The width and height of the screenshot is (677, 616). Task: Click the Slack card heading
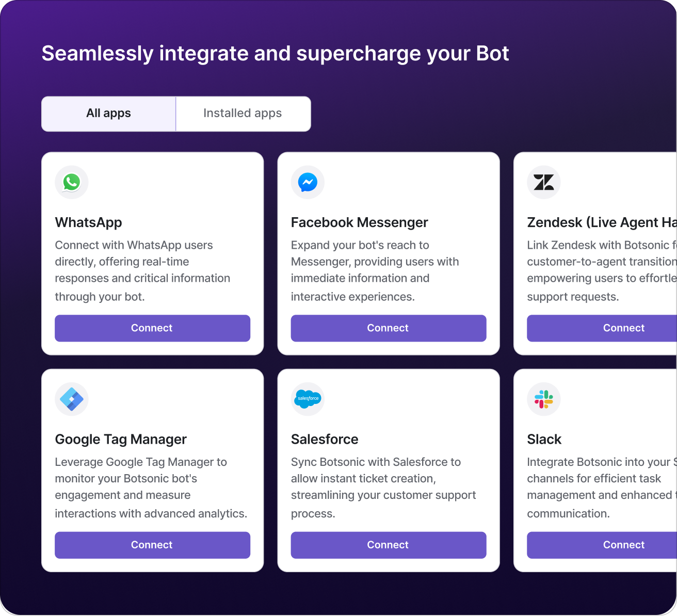click(544, 439)
